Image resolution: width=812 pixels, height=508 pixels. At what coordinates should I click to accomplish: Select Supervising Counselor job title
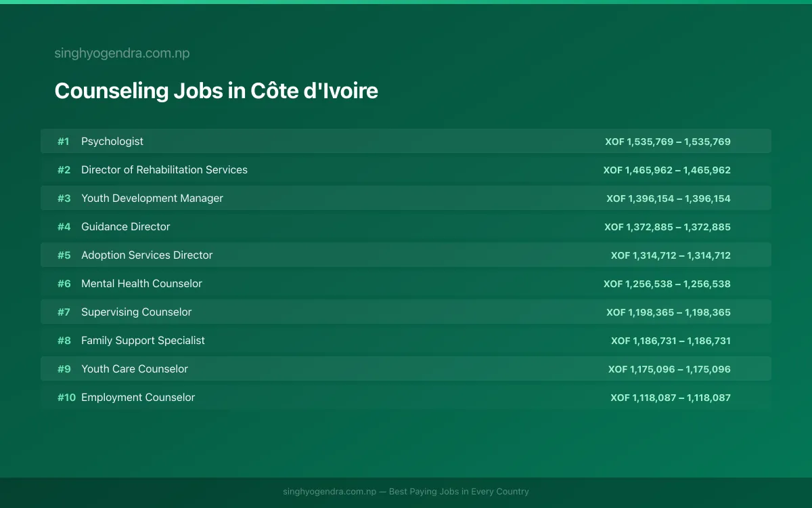click(137, 312)
